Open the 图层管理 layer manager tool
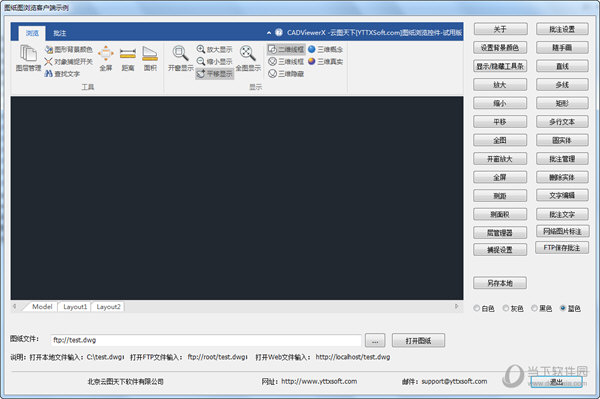The width and height of the screenshot is (600, 399). (x=28, y=58)
